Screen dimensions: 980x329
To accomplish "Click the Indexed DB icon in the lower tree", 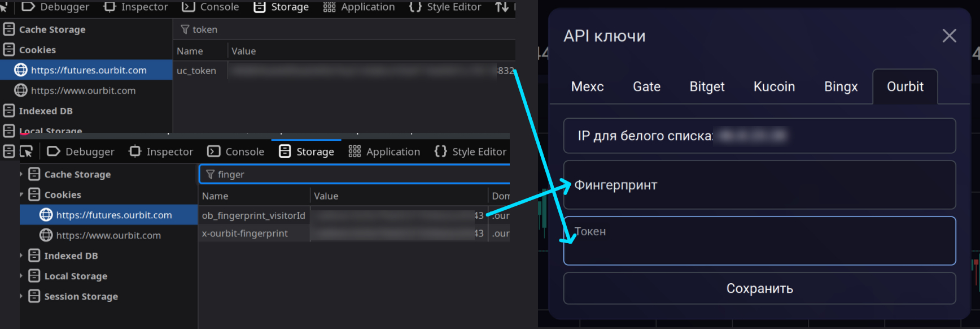I will pos(34,256).
